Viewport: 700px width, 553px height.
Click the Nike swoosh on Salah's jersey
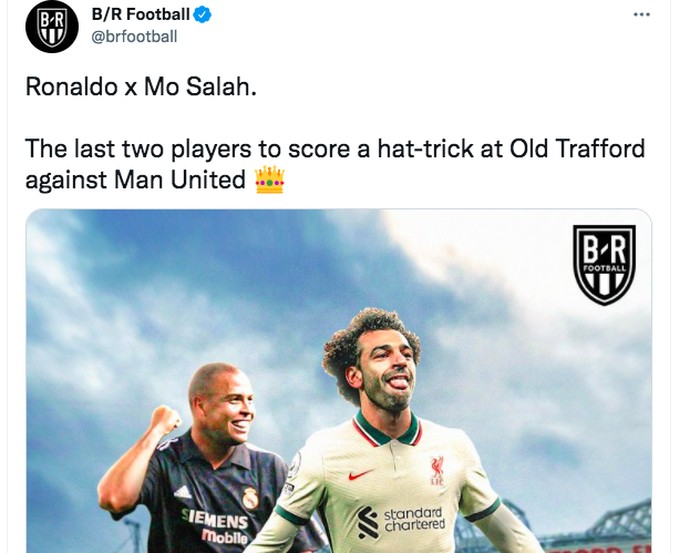(x=360, y=475)
